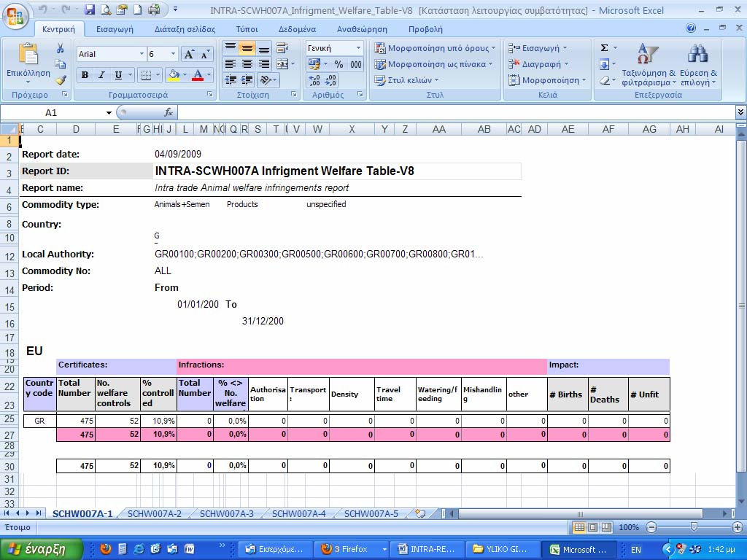
Task: Open print preview from quick access toolbar
Action: (x=105, y=9)
